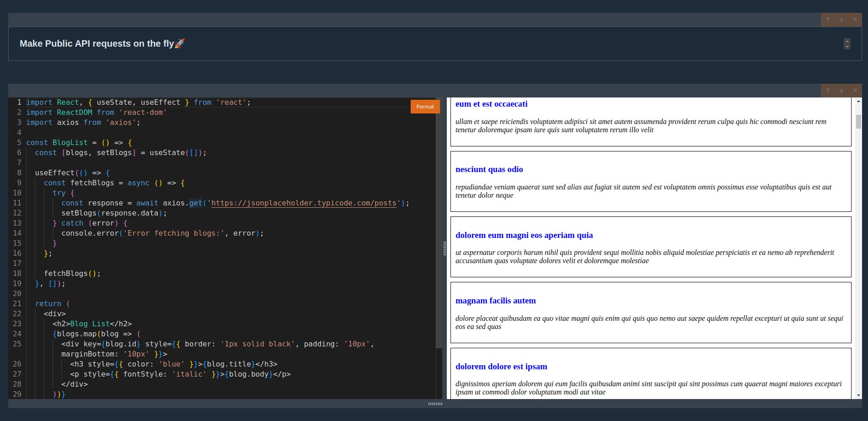Move the text cell down with its arrow icon
Screen dimensions: 868x421
841,20
